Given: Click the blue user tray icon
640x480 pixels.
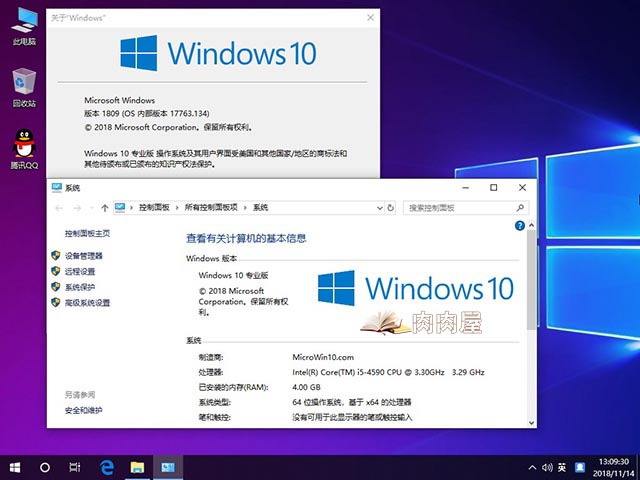Looking at the screenshot, I should (580, 467).
